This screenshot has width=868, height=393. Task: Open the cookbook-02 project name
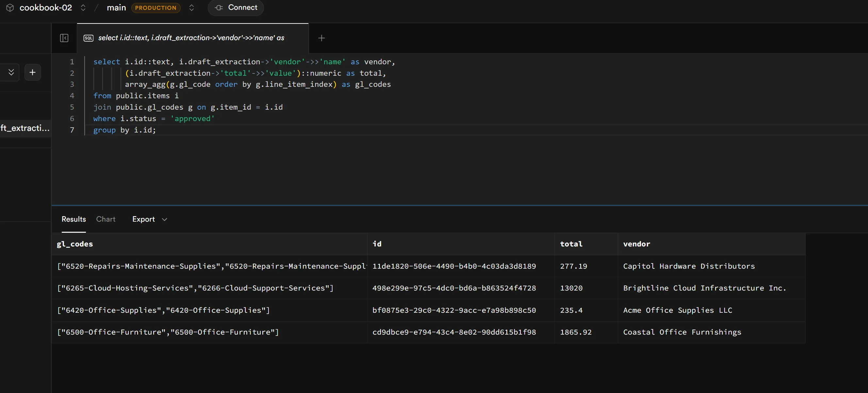(x=45, y=8)
